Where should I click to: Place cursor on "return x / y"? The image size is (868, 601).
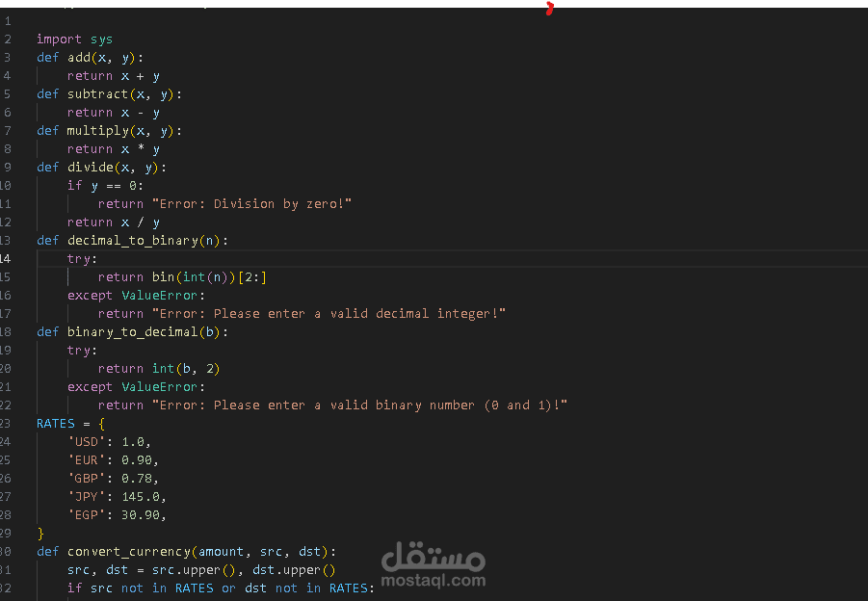point(114,222)
